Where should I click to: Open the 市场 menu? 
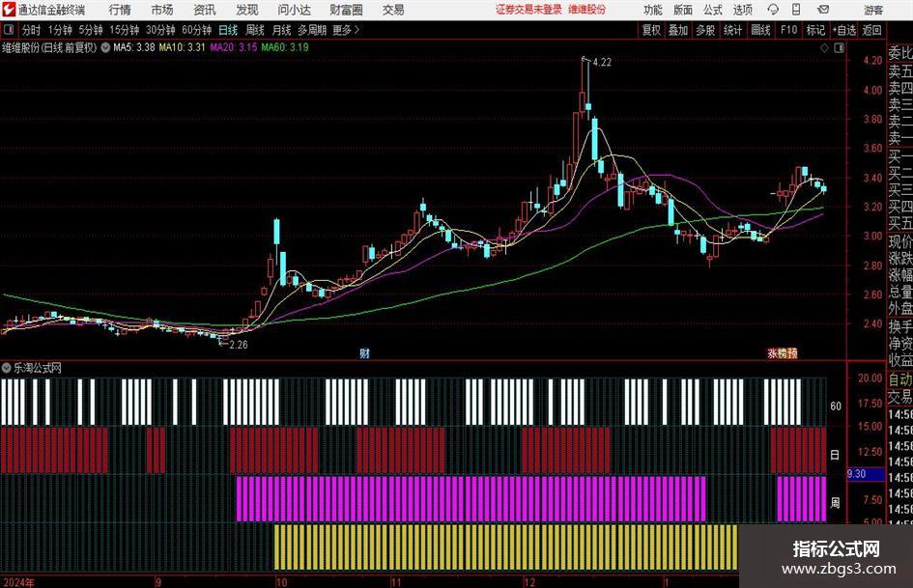[x=162, y=10]
